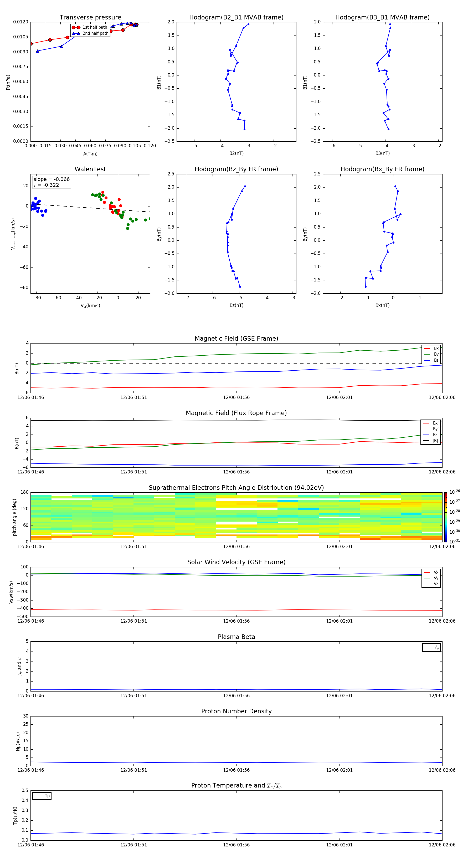The height and width of the screenshot is (868, 473).
Task: Click the Hodogram(B3_B1 MVAB frame) title
Action: click(x=382, y=18)
